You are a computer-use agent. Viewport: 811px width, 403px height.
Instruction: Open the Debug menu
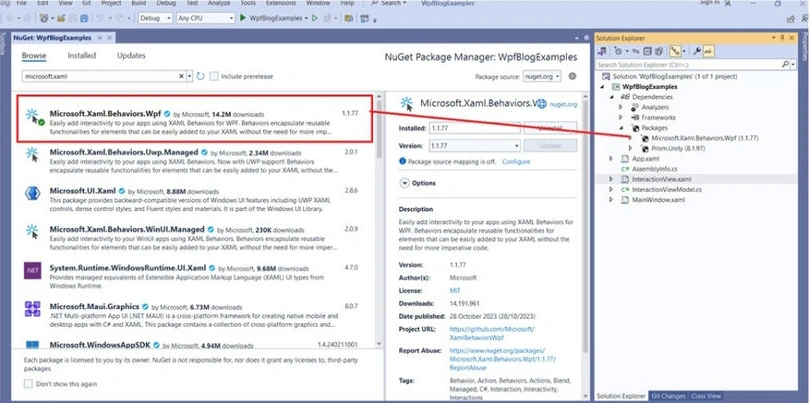(x=166, y=3)
